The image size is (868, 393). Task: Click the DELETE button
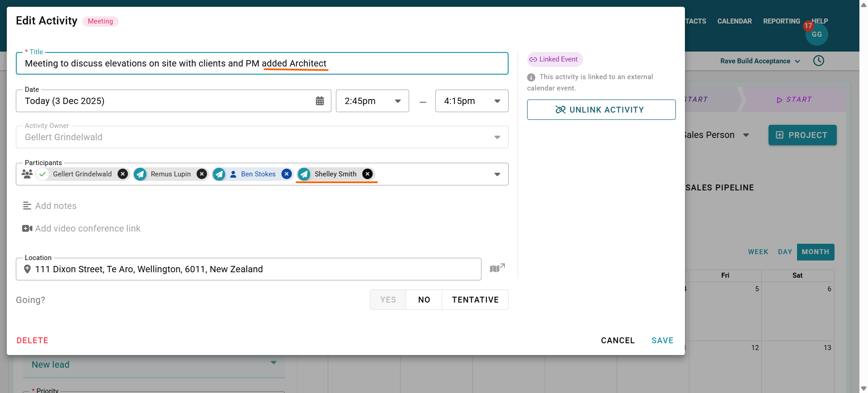(x=33, y=341)
